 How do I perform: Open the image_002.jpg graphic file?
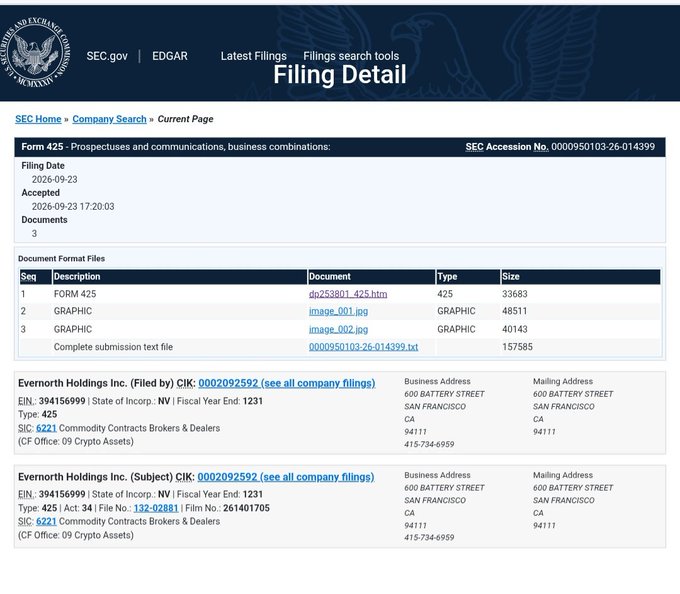[x=338, y=330]
